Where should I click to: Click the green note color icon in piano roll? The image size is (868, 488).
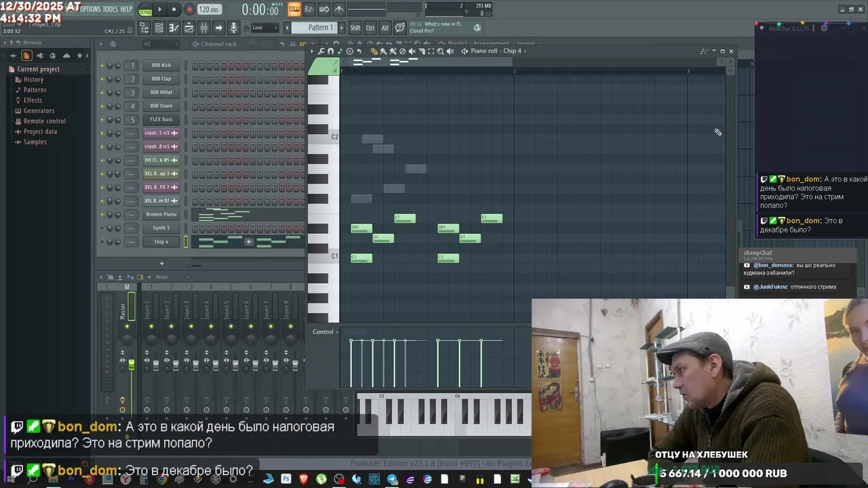click(x=340, y=51)
